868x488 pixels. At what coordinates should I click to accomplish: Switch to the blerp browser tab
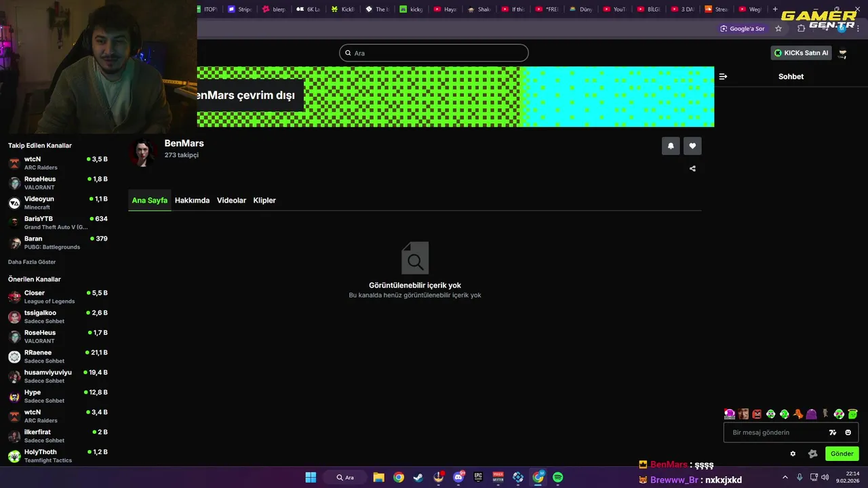click(x=275, y=9)
